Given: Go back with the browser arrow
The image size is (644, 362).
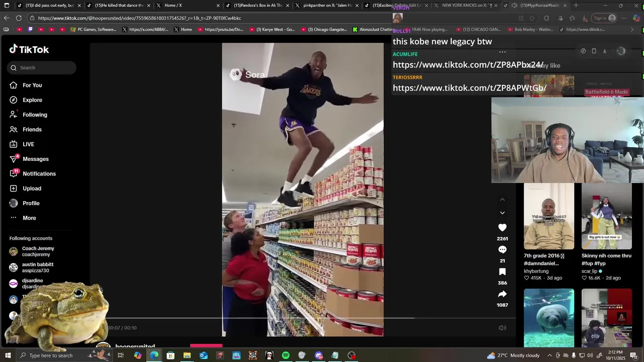Looking at the screenshot, I should click(x=7, y=18).
